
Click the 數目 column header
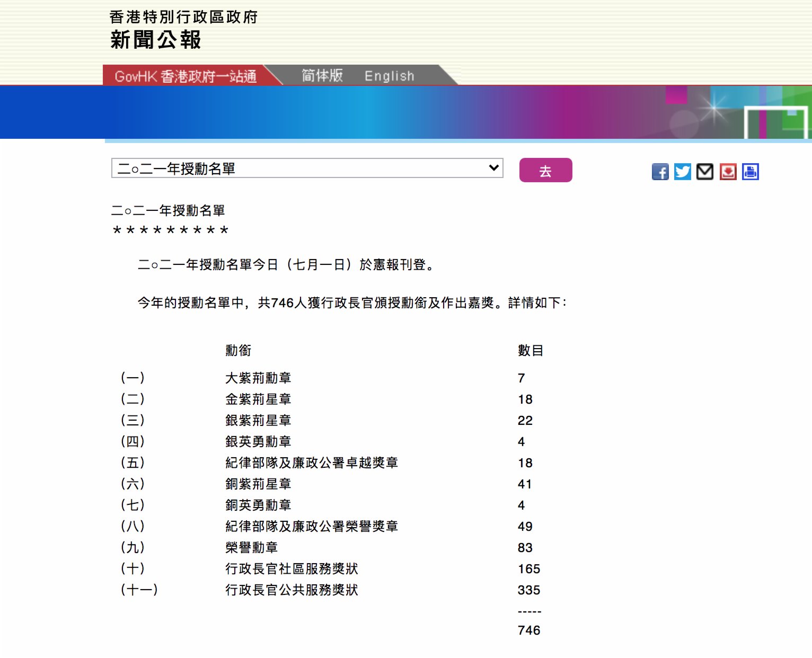tap(530, 350)
